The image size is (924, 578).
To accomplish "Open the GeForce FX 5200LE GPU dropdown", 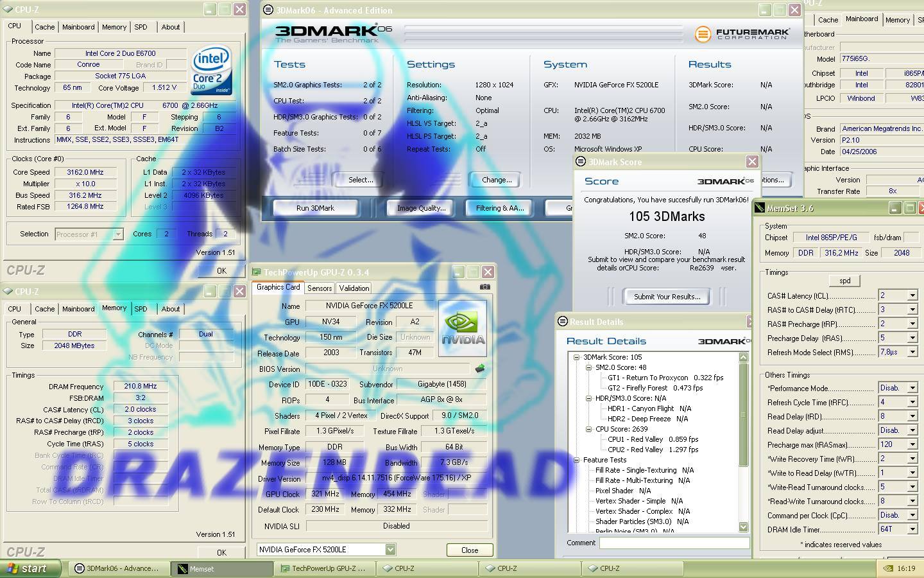I will (x=390, y=550).
